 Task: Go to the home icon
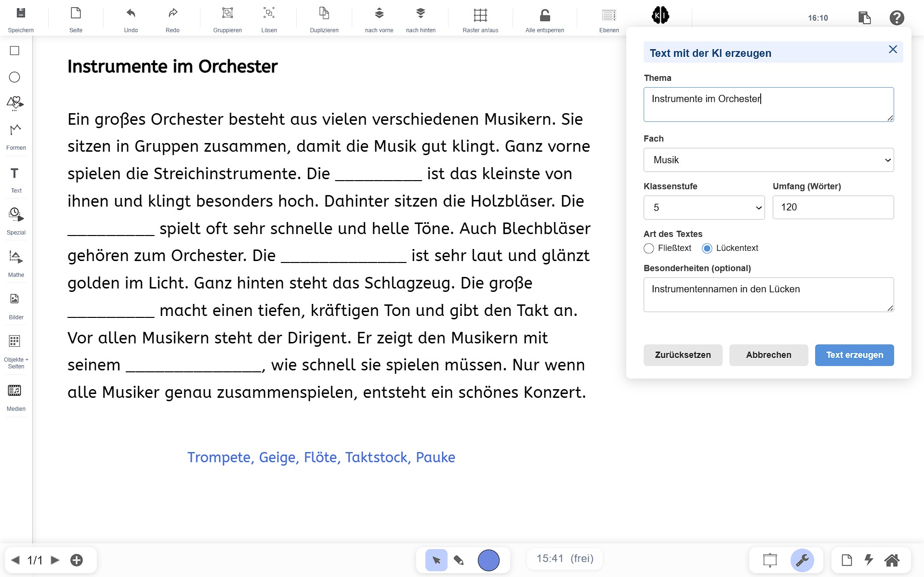[892, 560]
